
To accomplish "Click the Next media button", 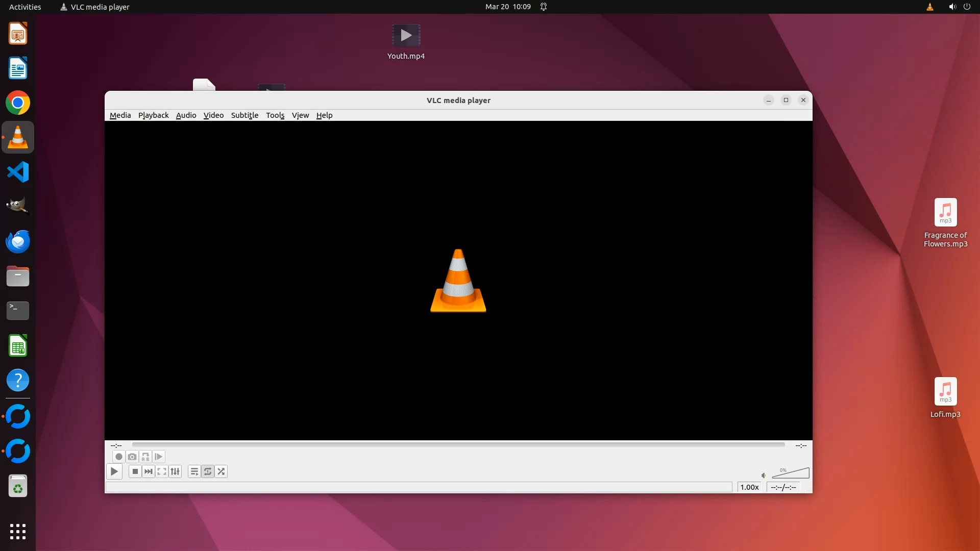I will pyautogui.click(x=148, y=471).
